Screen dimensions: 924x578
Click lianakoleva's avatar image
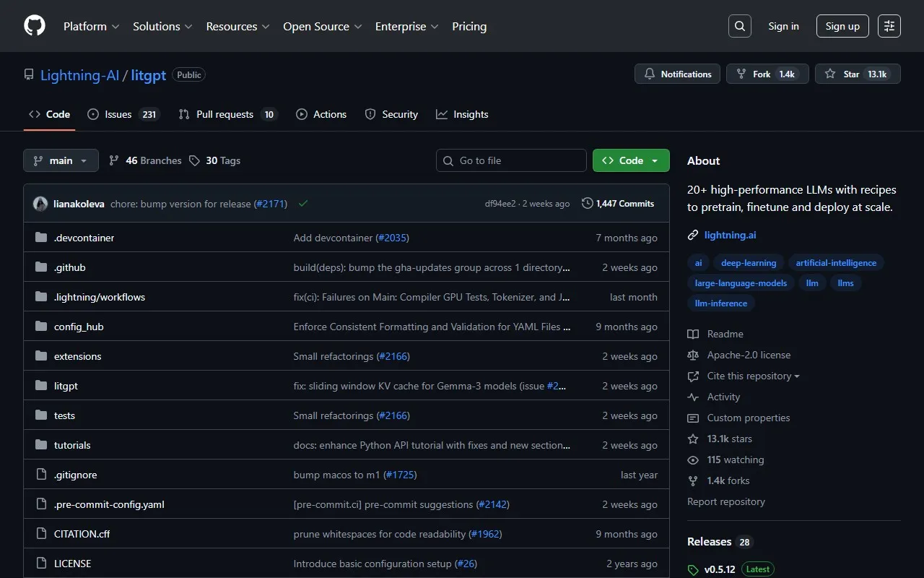click(40, 204)
